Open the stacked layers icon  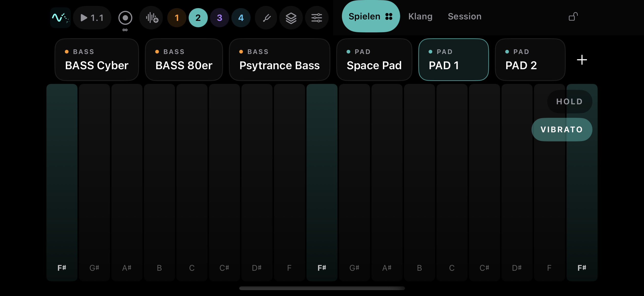[x=291, y=18]
